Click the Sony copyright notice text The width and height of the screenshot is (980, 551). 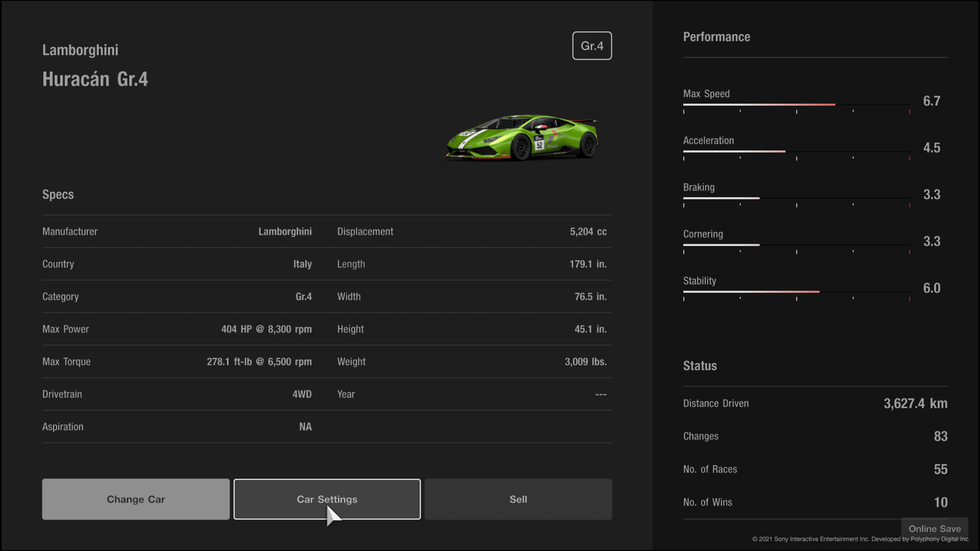[x=861, y=539]
